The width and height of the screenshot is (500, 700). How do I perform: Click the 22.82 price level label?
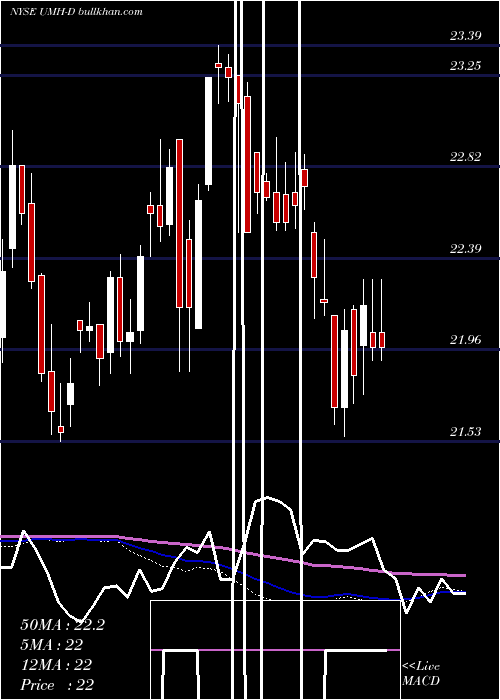(466, 157)
